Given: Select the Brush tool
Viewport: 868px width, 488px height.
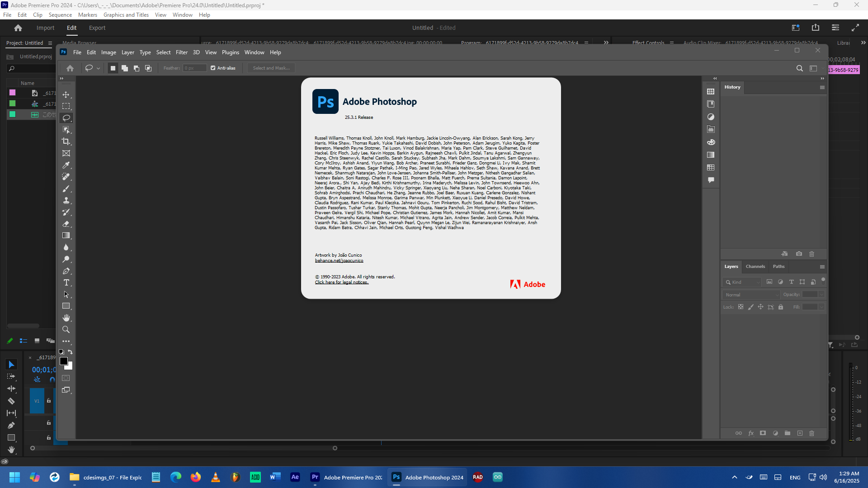Looking at the screenshot, I should click(66, 188).
